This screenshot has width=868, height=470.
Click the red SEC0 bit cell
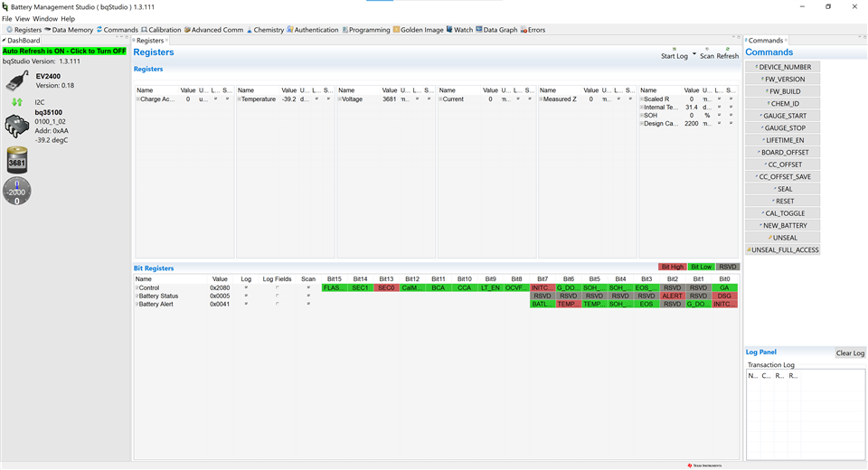(x=386, y=287)
